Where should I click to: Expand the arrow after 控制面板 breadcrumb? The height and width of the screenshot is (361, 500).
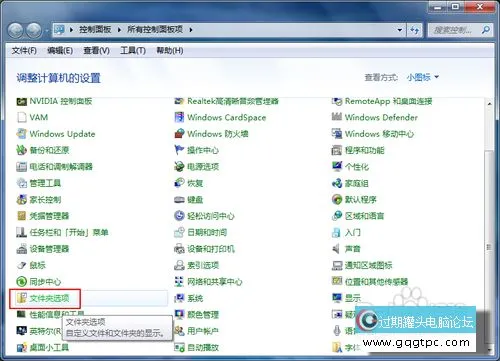(x=119, y=30)
